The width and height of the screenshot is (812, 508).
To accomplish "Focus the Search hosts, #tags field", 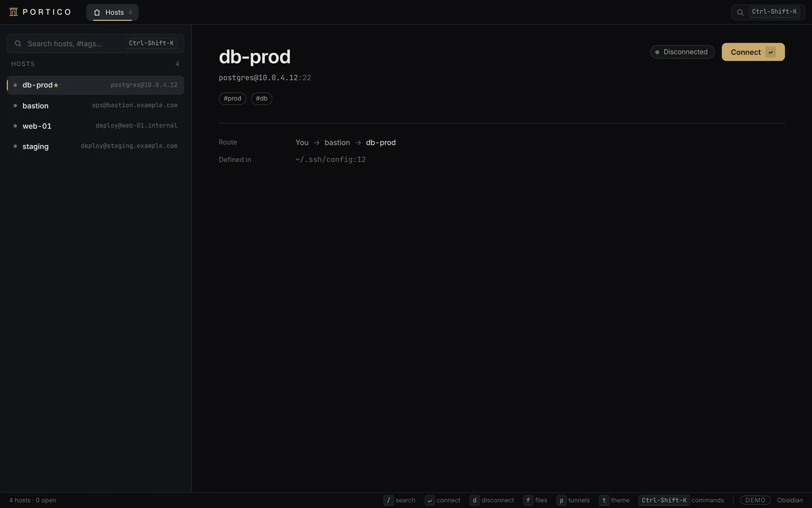I will coord(95,44).
